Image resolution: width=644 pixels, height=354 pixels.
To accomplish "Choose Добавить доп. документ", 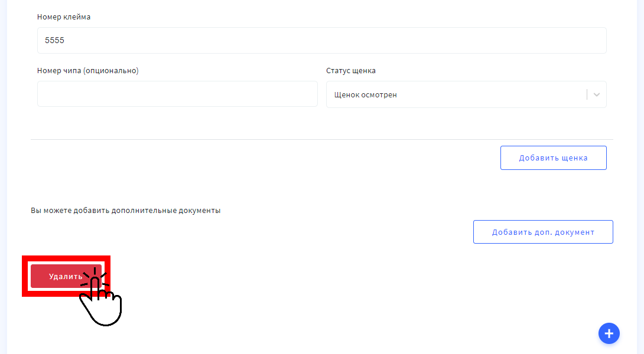I will click(543, 232).
